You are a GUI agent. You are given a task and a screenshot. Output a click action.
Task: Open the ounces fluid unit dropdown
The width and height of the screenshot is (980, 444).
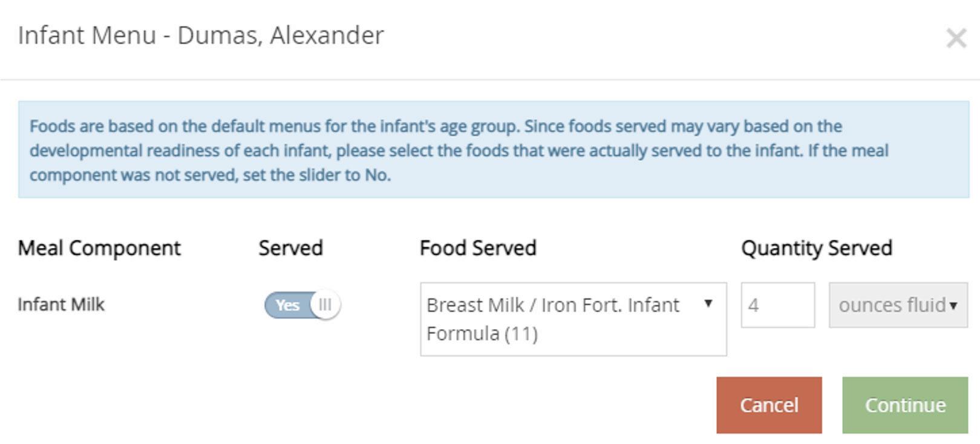[x=898, y=305]
